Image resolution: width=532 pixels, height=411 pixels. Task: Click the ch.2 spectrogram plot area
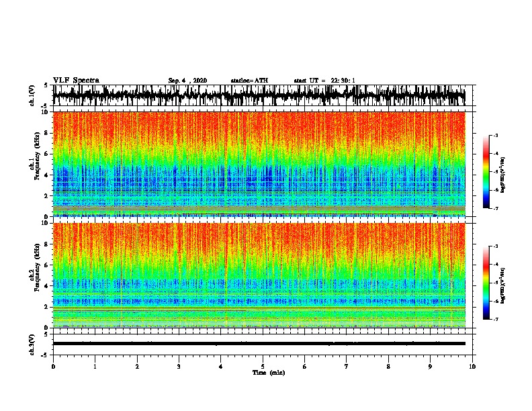(x=259, y=275)
